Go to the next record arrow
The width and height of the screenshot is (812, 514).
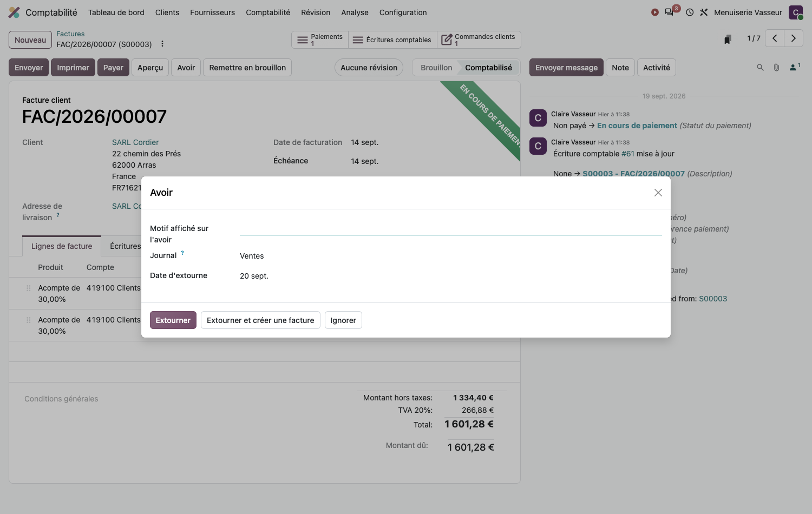(x=794, y=38)
